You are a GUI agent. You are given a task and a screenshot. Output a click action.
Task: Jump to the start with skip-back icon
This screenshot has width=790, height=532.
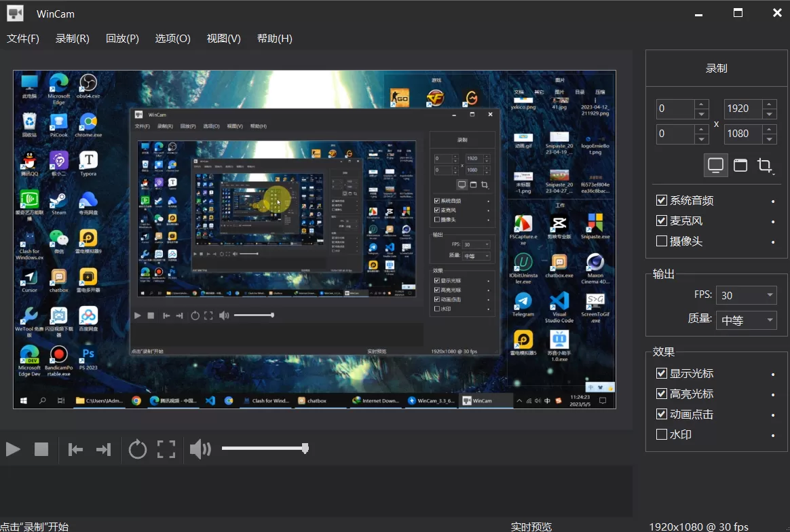tap(75, 449)
